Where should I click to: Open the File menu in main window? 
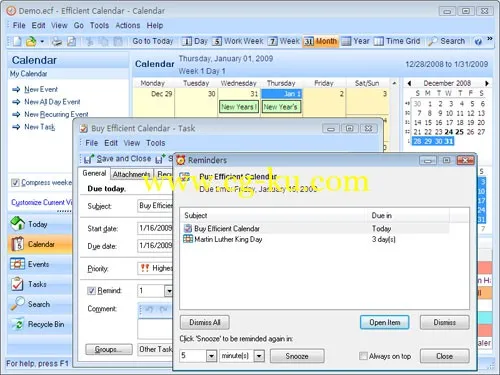pos(19,25)
